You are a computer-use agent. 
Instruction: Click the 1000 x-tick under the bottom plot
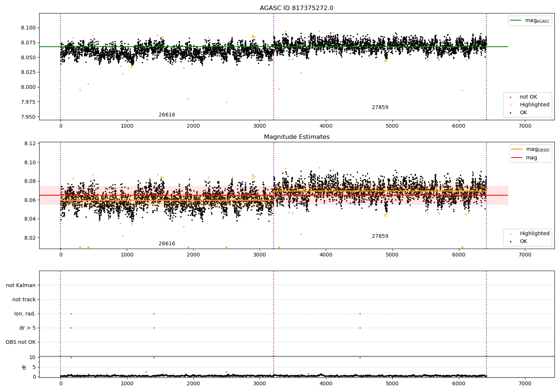pos(127,383)
